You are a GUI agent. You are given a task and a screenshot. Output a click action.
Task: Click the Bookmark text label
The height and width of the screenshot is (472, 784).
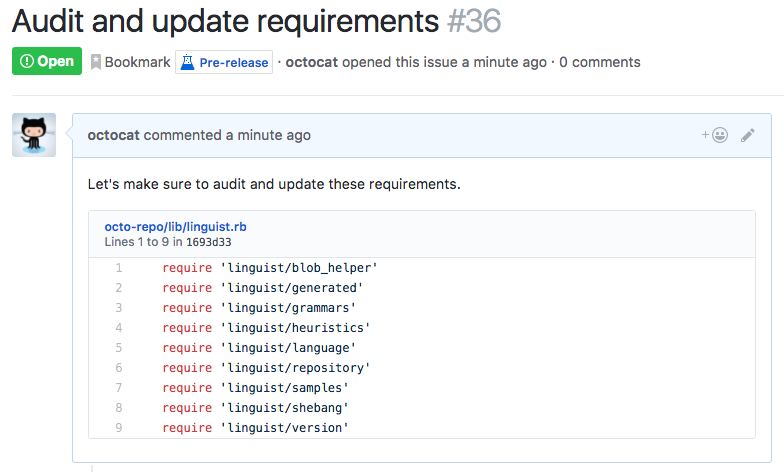tap(137, 62)
